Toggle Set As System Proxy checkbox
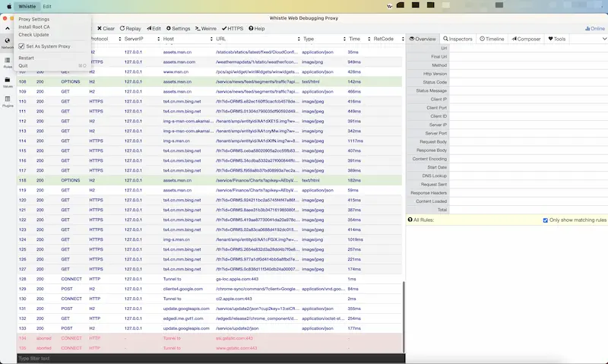 coord(22,46)
